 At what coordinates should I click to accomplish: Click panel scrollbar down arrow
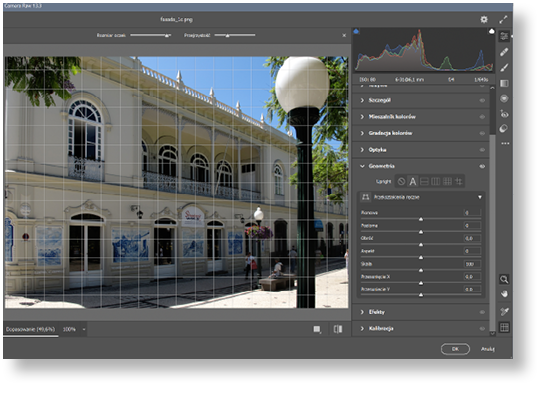(x=492, y=333)
